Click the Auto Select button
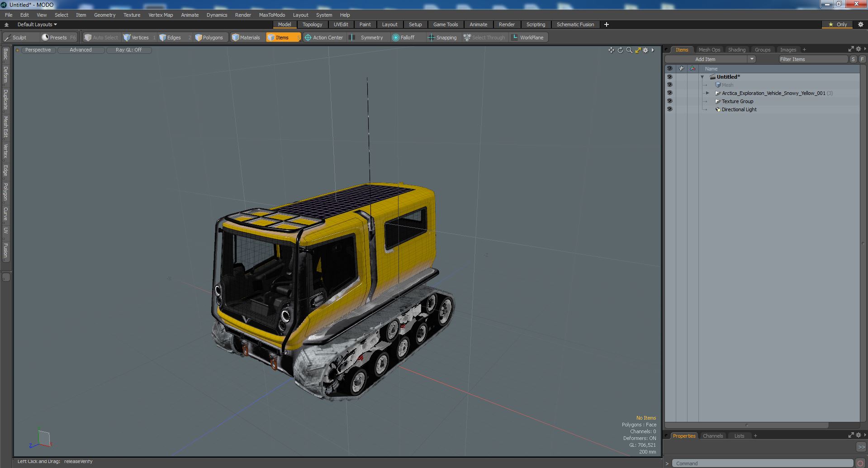868x468 pixels. [101, 38]
